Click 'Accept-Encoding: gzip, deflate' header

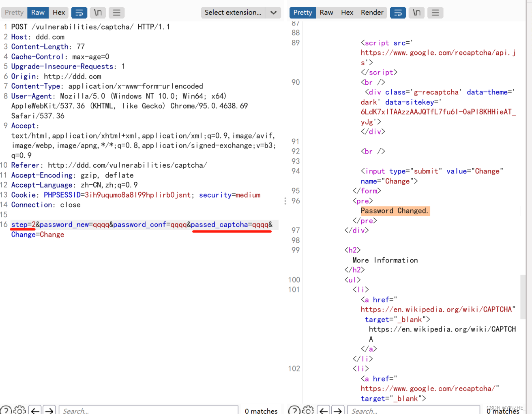click(x=72, y=175)
